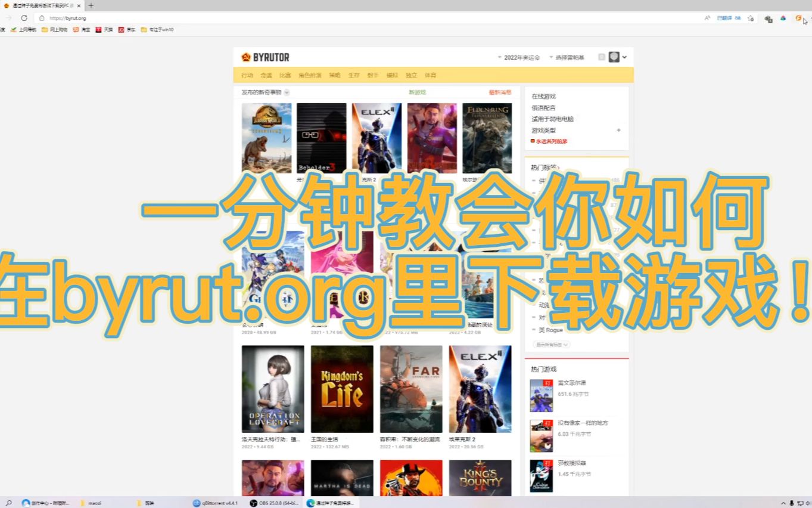Expand the user avatar menu arrow
This screenshot has width=812, height=508.
624,57
